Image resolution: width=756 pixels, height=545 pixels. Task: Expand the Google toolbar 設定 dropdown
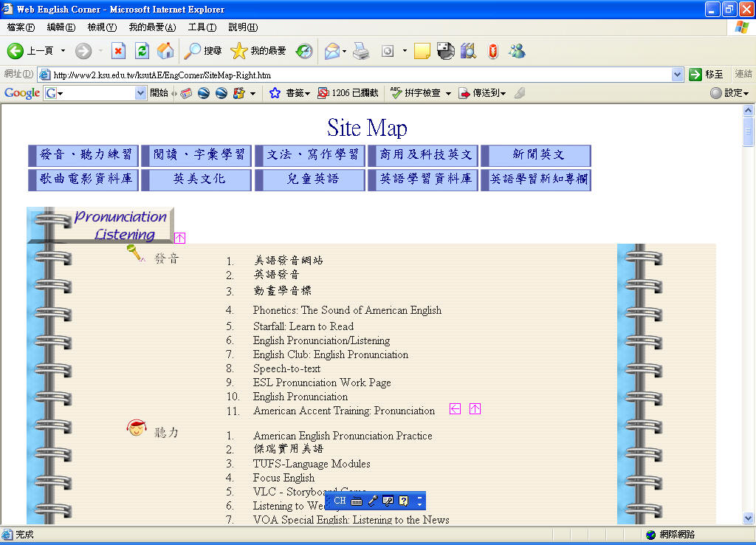729,93
